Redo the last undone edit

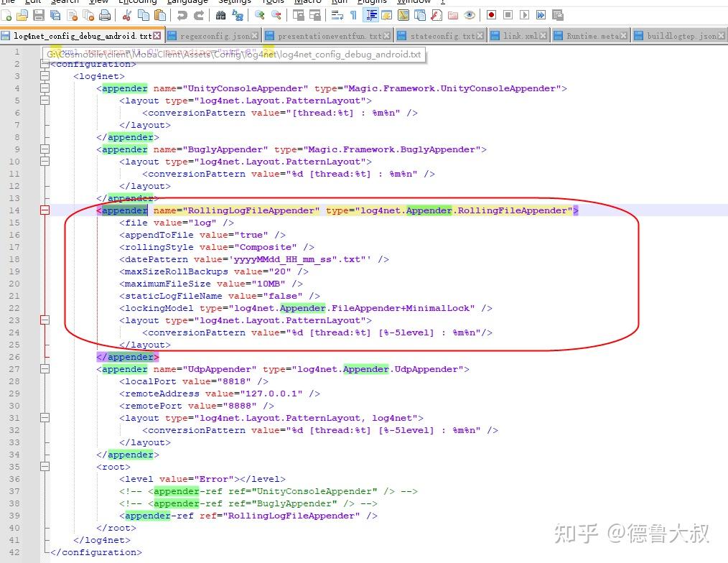pos(199,15)
